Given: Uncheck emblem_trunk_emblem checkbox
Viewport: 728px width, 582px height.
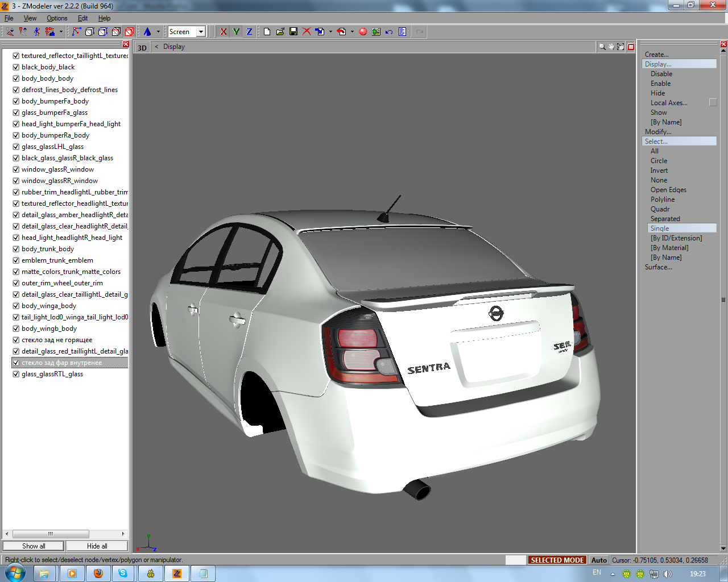Looking at the screenshot, I should 16,260.
